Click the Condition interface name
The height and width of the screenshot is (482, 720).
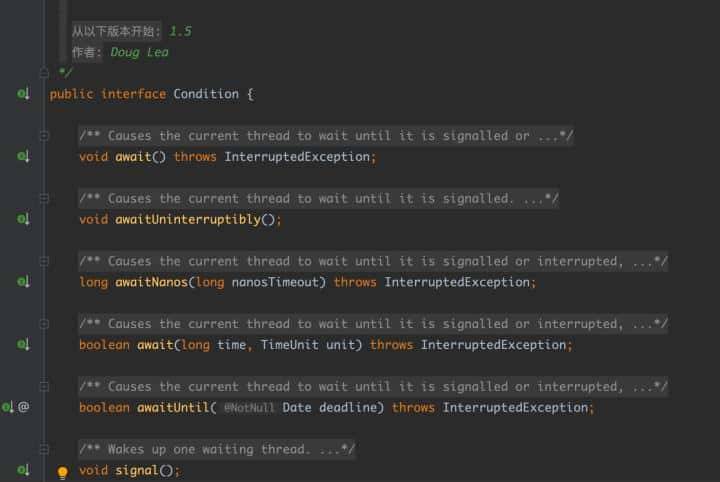tap(206, 94)
